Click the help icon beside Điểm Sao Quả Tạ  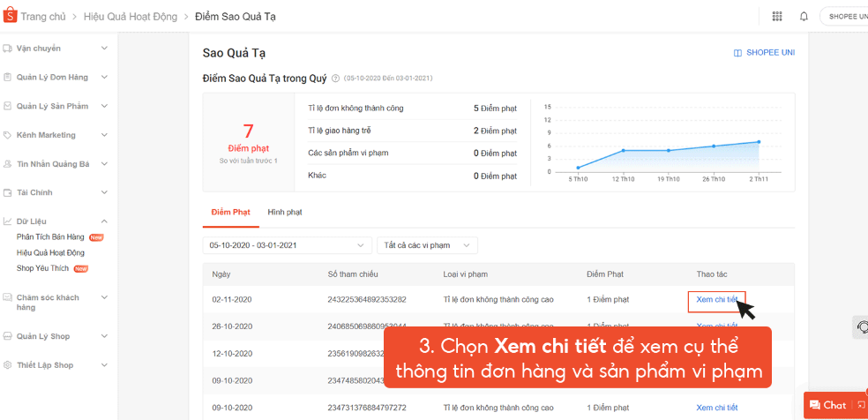coord(335,79)
